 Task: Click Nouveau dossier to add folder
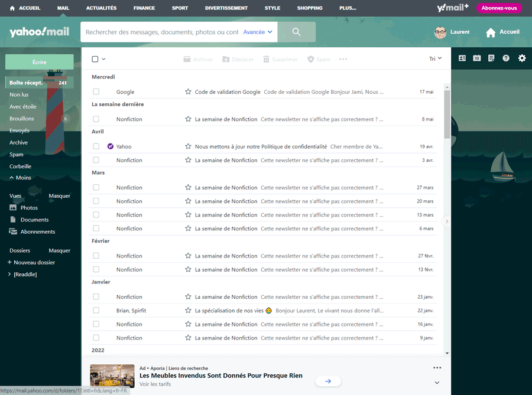(31, 263)
